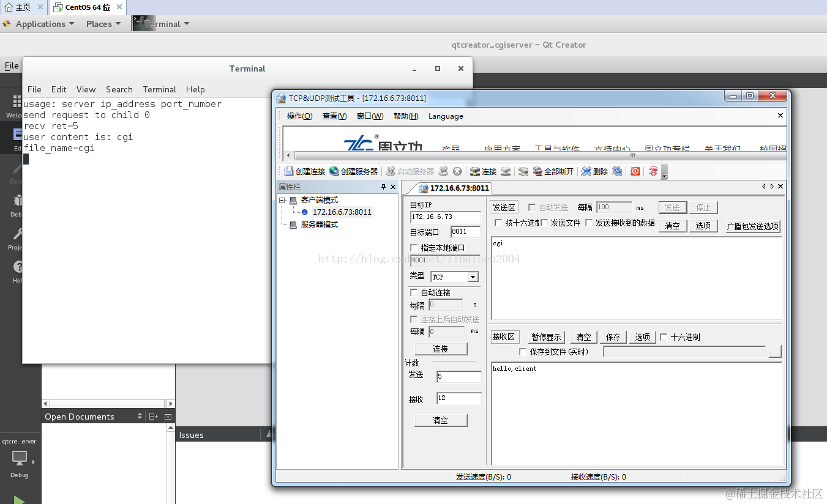Click the red power icon in the TCP&UDP toolbar

635,171
